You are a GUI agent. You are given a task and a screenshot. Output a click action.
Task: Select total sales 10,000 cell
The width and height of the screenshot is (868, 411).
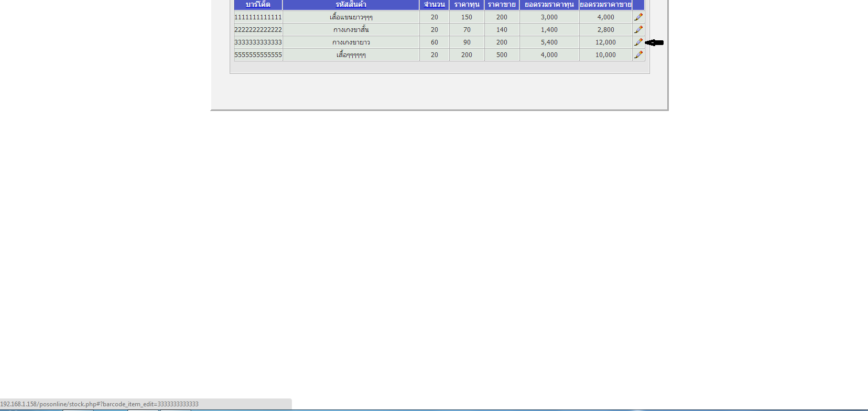point(606,55)
